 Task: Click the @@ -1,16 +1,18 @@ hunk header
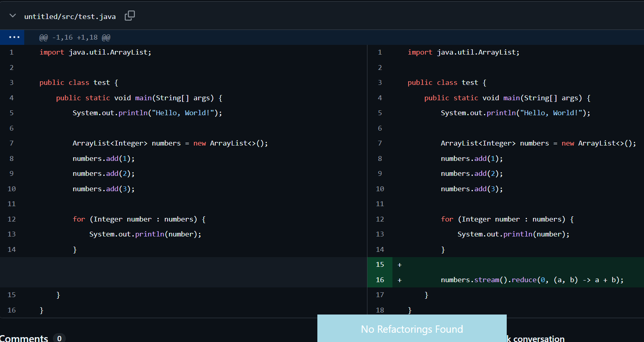pyautogui.click(x=75, y=38)
